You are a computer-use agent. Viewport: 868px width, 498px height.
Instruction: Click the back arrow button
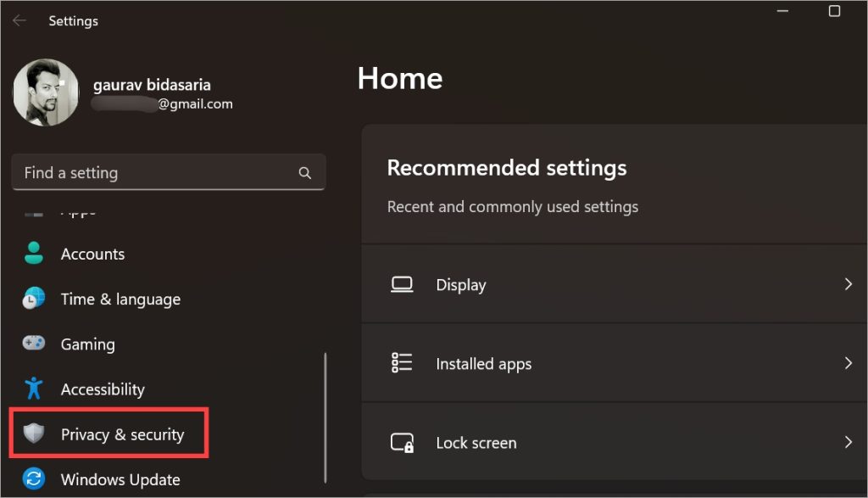(x=19, y=20)
